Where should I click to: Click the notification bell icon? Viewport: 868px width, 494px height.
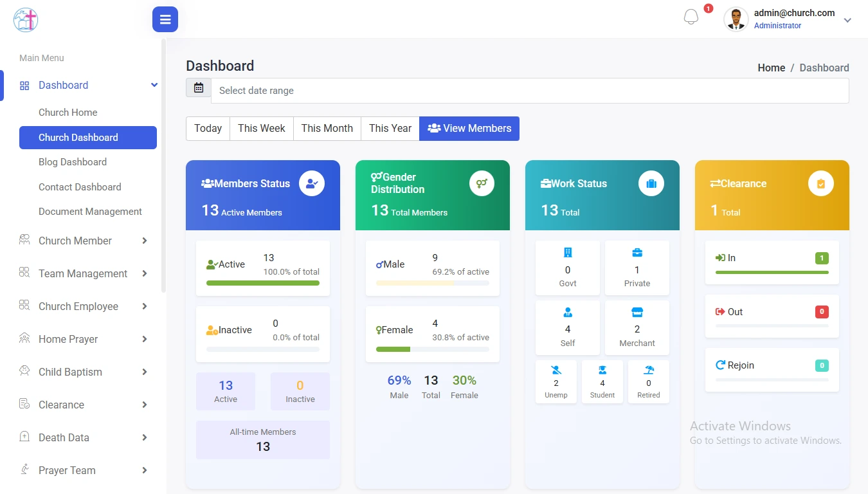click(691, 16)
